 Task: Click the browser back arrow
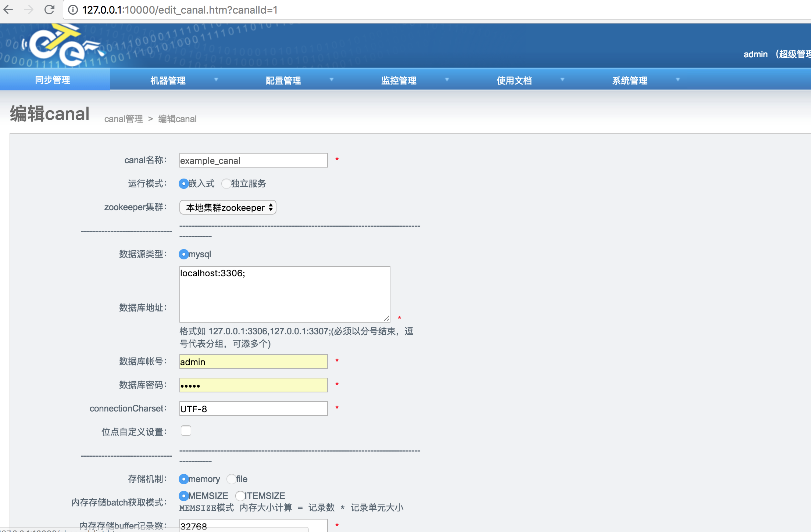pos(8,10)
